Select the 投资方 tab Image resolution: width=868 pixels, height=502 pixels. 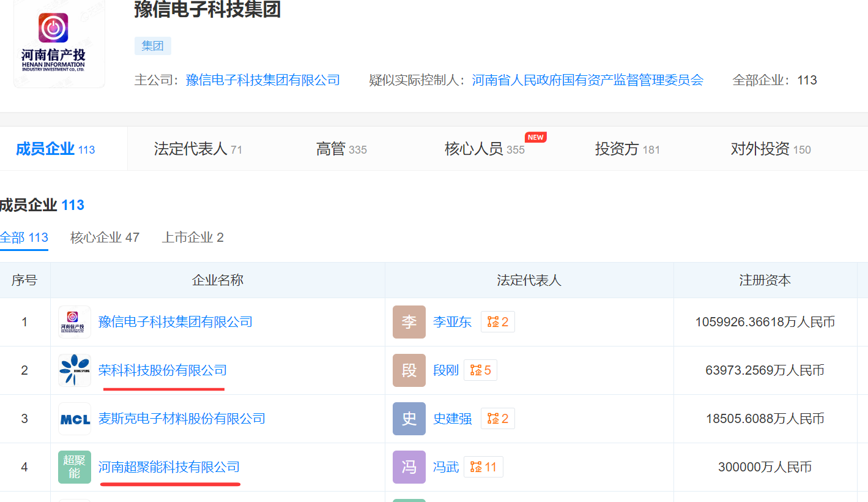[627, 149]
